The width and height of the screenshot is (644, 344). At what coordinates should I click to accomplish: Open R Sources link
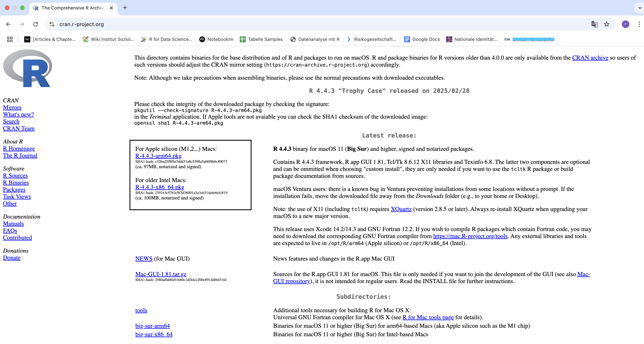(15, 176)
